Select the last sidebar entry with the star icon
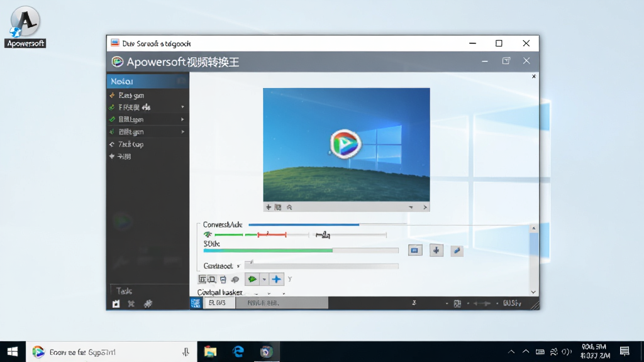644x362 pixels. [x=148, y=156]
